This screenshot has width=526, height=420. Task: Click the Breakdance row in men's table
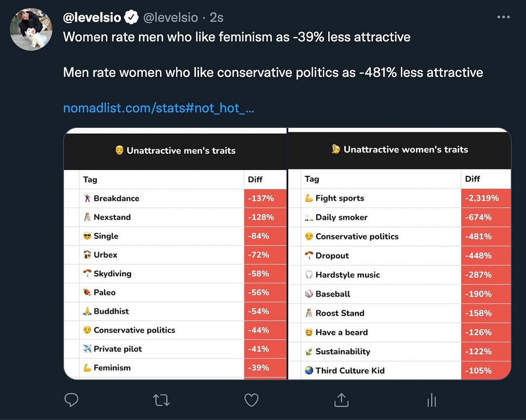click(116, 198)
